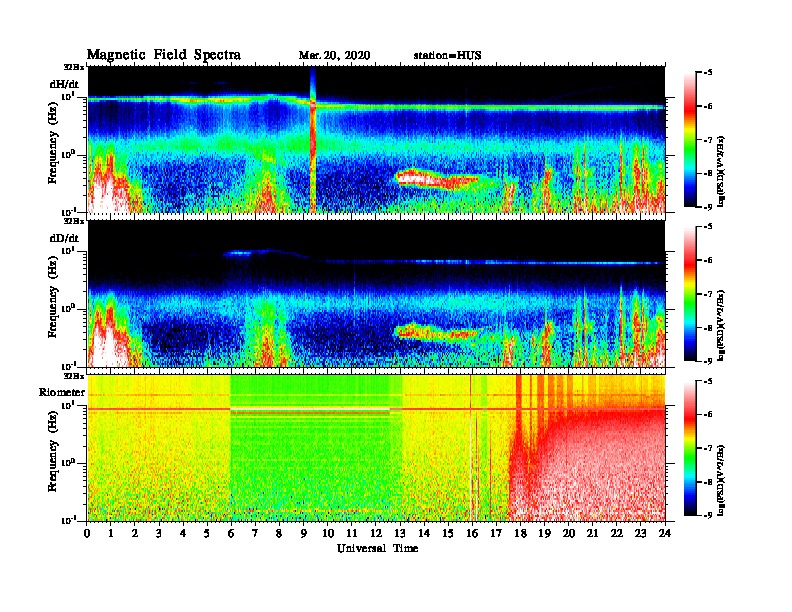The height and width of the screenshot is (612, 792).
Task: Click the "-6" tick on the Riometer color bar
Action: [708, 415]
